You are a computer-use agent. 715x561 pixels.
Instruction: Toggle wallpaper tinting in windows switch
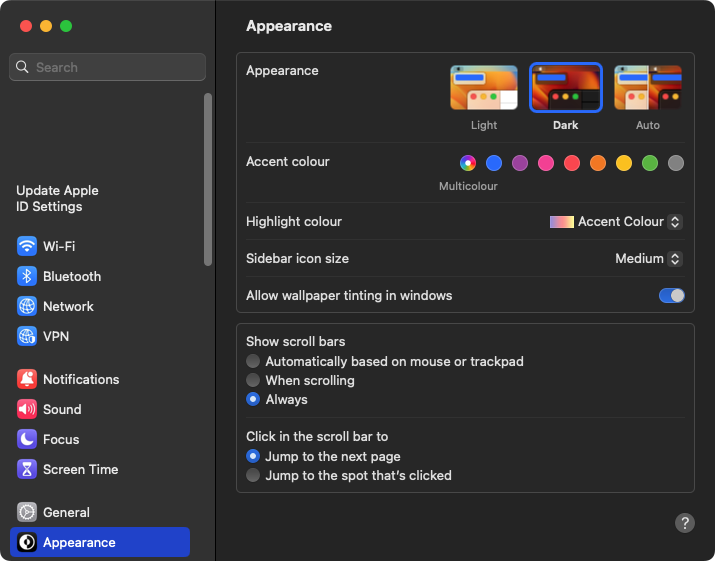pyautogui.click(x=671, y=296)
